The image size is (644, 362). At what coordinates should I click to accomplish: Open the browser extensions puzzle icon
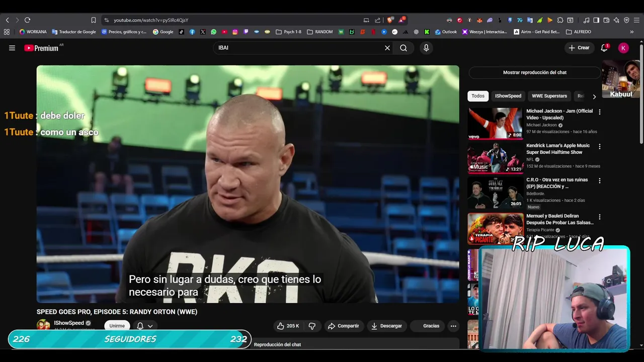[560, 20]
